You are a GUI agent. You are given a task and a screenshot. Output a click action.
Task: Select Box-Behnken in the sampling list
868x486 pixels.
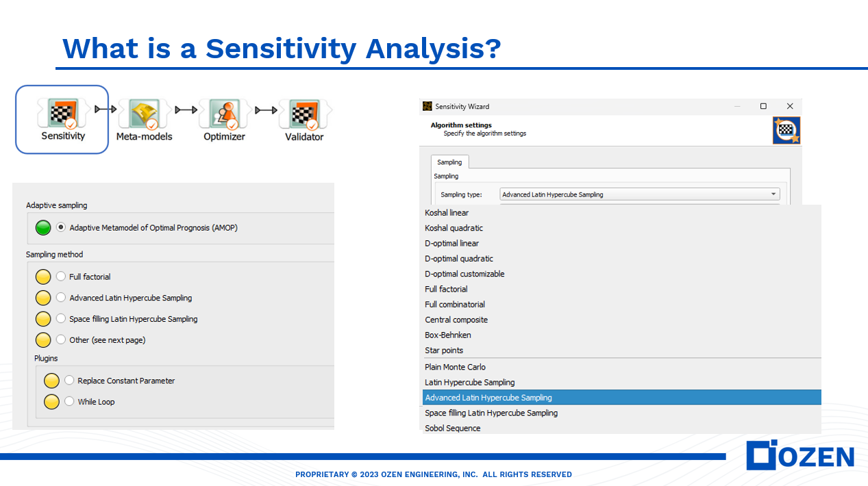448,335
